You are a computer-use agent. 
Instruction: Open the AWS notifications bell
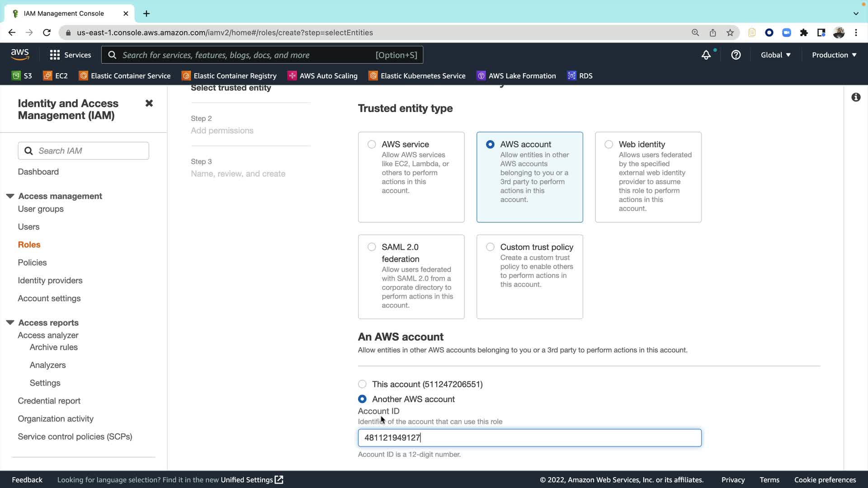pos(706,55)
